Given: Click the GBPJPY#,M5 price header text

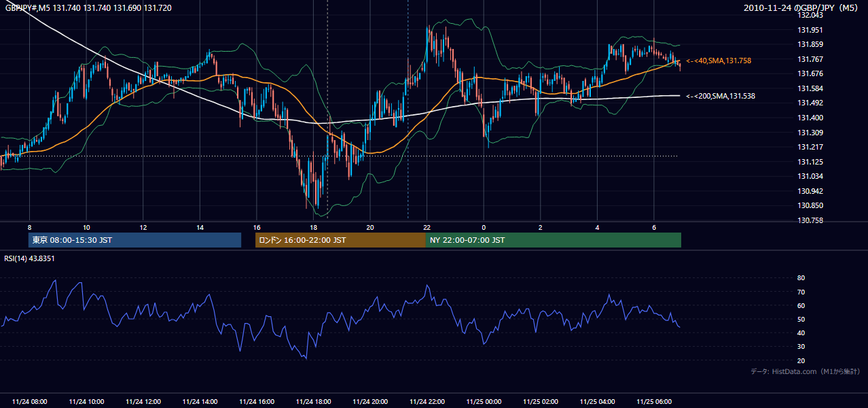Looking at the screenshot, I should [x=88, y=7].
